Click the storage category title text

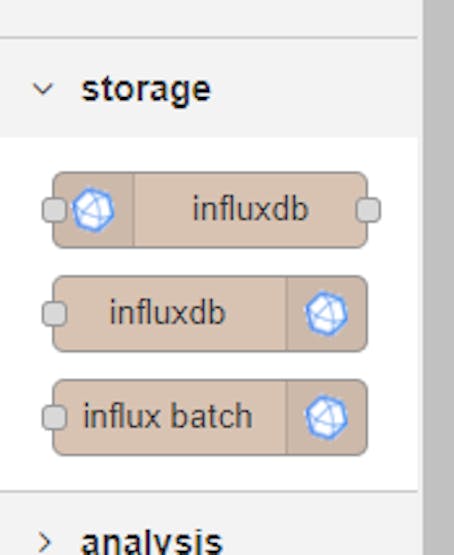click(146, 91)
